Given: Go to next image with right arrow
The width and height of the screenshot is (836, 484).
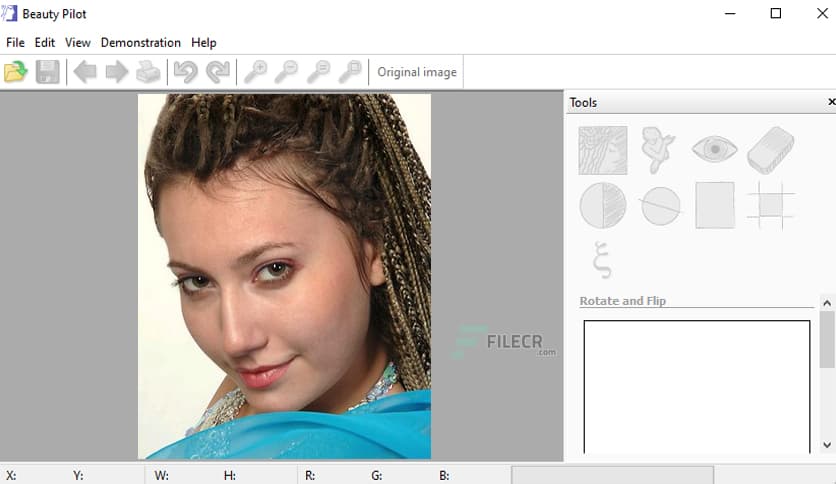Looking at the screenshot, I should tap(116, 71).
